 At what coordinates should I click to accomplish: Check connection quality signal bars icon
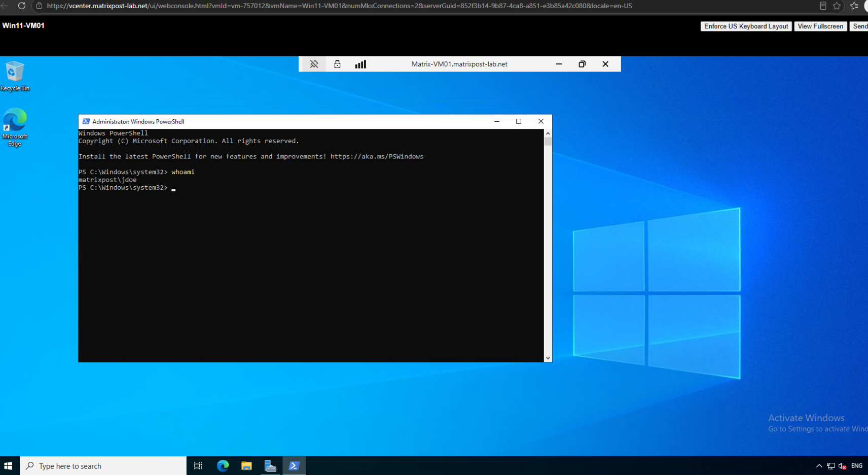(x=360, y=64)
